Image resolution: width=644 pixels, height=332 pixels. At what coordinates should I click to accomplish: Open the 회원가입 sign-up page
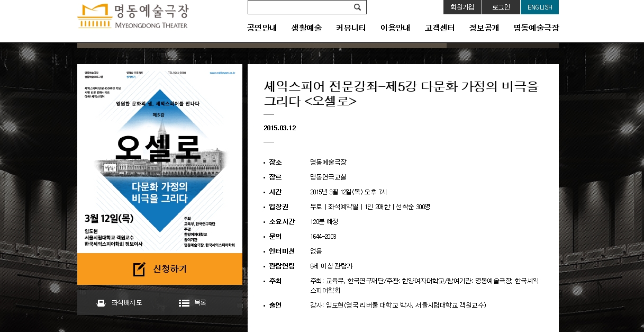[462, 7]
